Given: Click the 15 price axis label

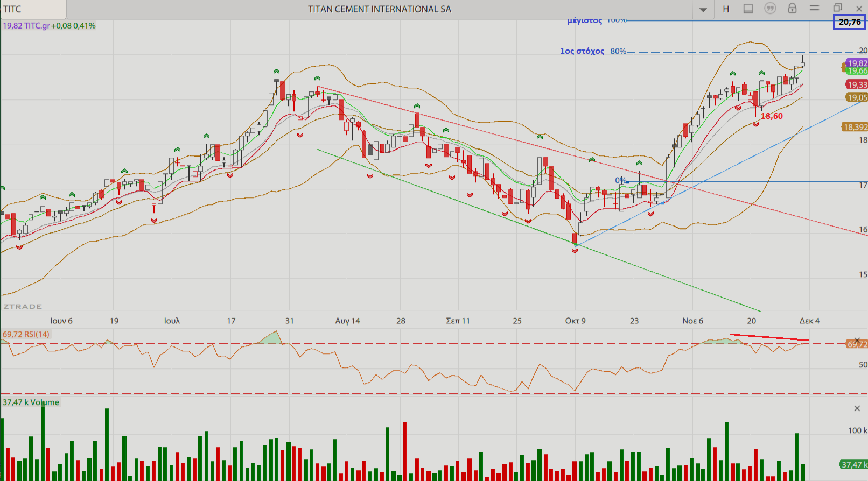Looking at the screenshot, I should 863,274.
